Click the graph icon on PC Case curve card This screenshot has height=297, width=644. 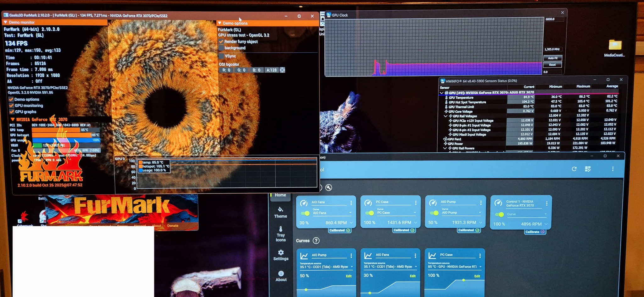[x=432, y=256]
